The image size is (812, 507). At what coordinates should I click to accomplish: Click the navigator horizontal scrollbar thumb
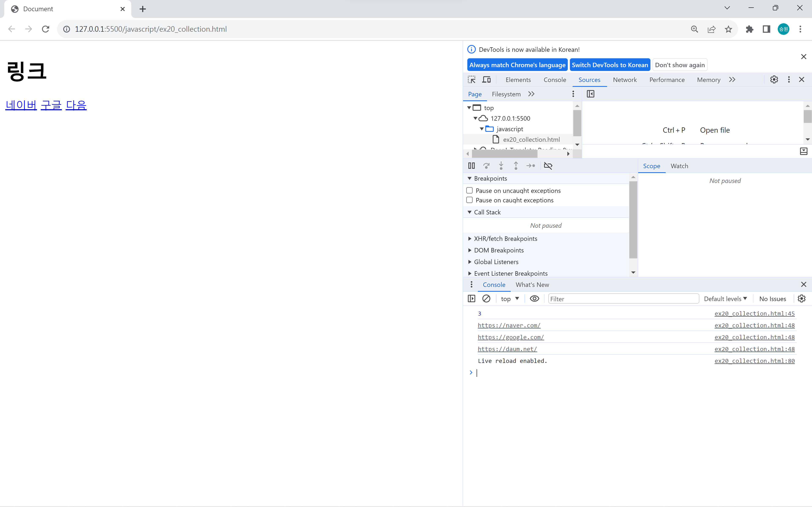pos(504,154)
